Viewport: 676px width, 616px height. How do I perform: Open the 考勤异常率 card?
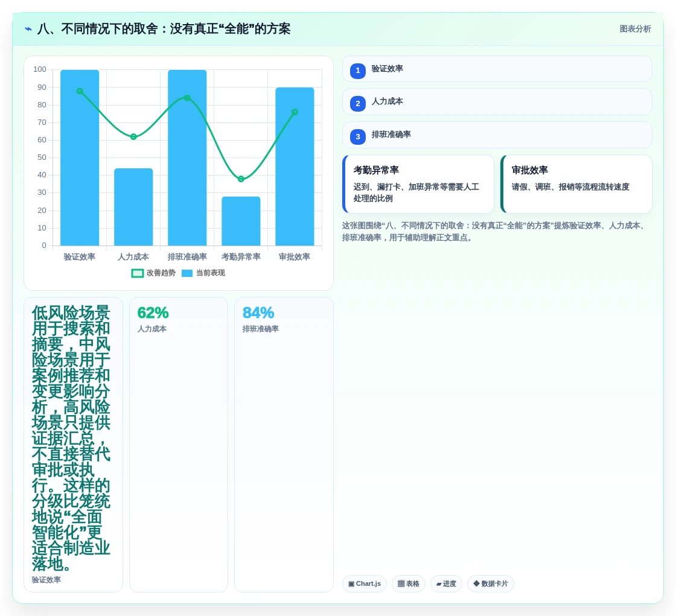[418, 184]
